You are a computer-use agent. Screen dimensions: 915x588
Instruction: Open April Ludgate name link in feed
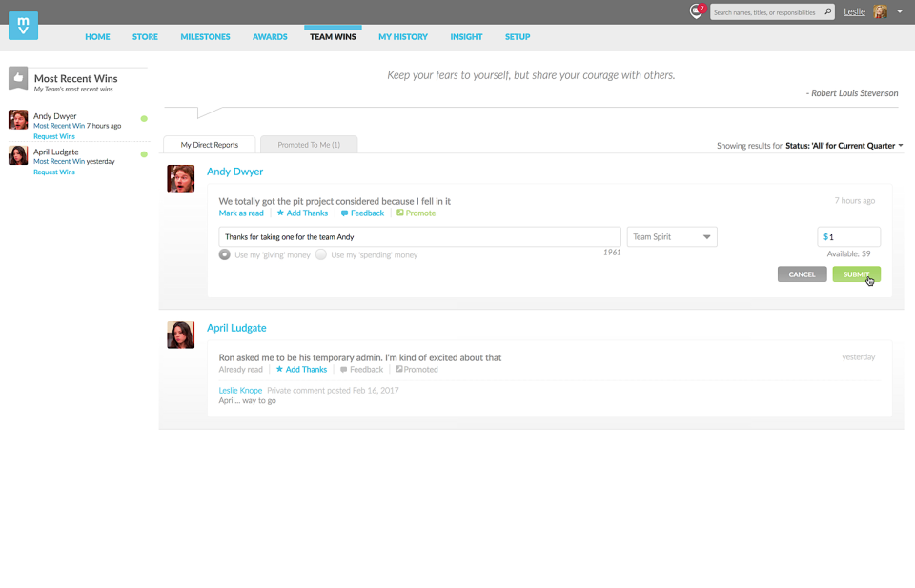tap(236, 328)
